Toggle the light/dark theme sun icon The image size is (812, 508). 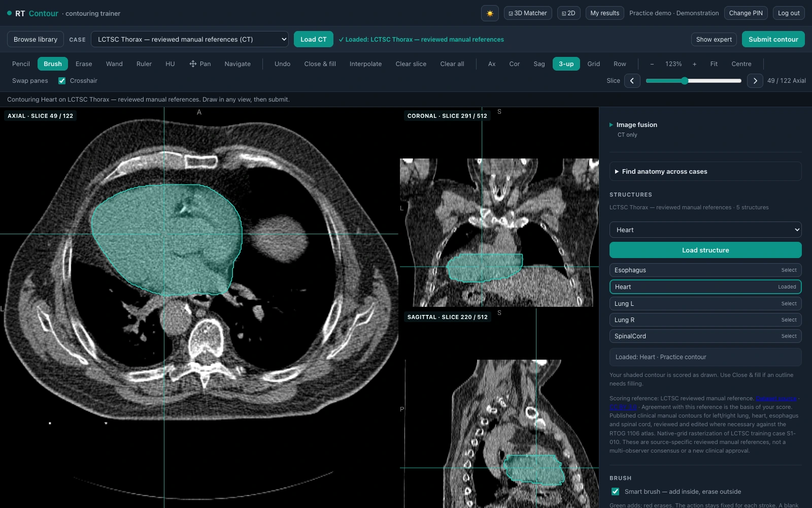pos(490,13)
